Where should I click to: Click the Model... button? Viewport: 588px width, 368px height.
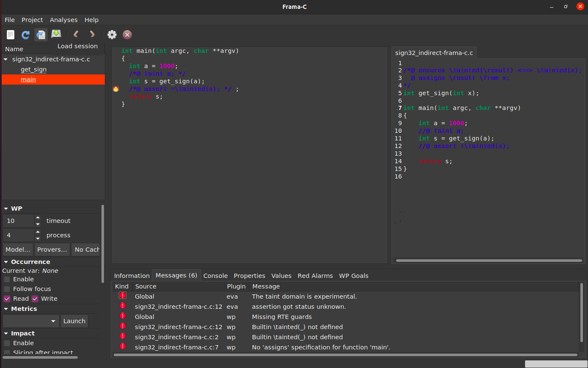pyautogui.click(x=18, y=250)
